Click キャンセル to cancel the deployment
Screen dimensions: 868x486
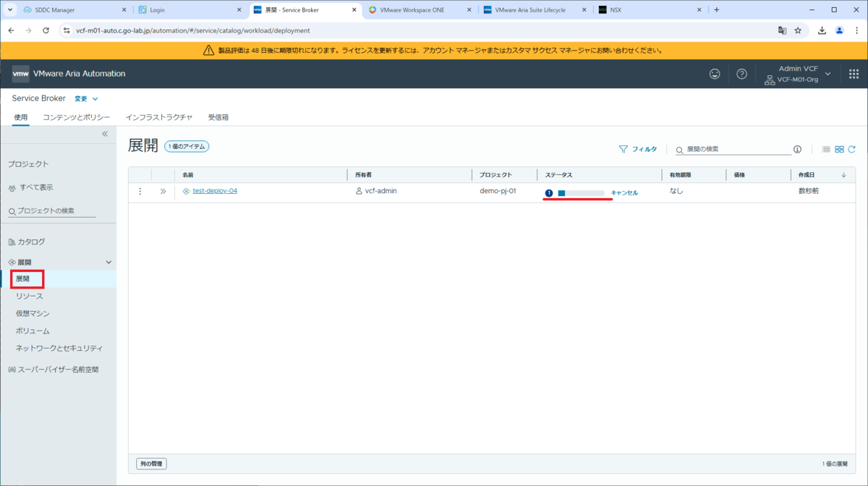click(x=624, y=193)
